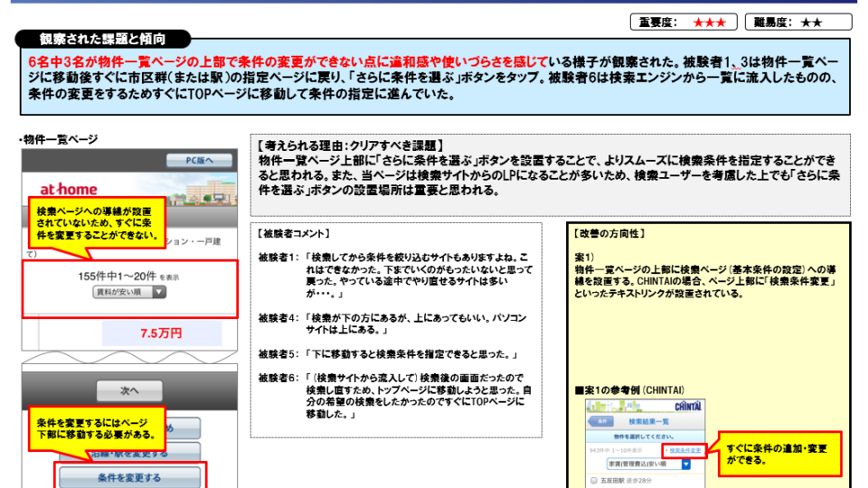
Task: Click the 【考えられる理由:クリアすべき課題】 heading
Action: pyautogui.click(x=351, y=146)
